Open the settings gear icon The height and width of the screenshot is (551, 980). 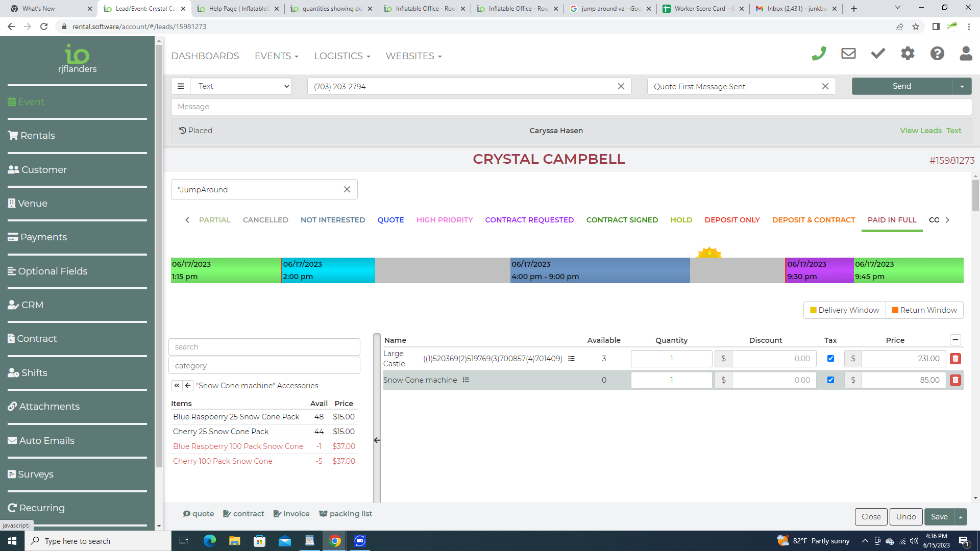908,54
